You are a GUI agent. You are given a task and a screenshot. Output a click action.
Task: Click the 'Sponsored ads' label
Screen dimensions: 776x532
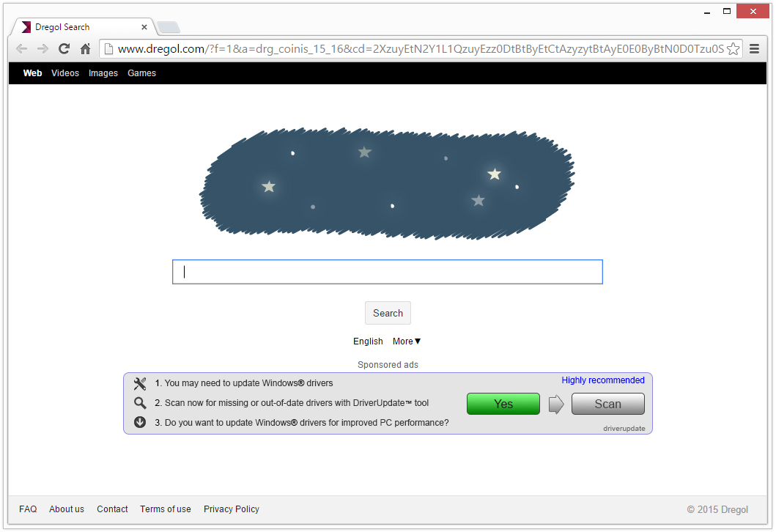click(388, 365)
